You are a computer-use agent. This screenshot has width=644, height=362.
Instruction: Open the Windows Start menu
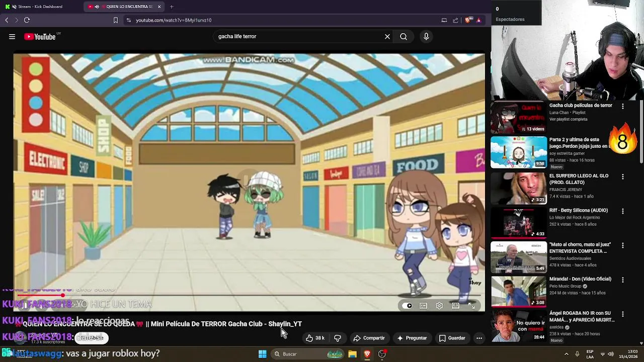262,354
